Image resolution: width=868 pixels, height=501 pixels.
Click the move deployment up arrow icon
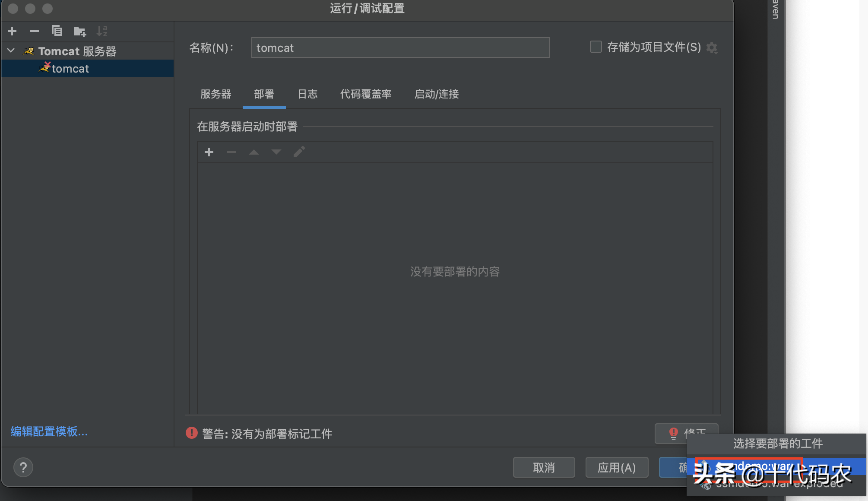253,152
